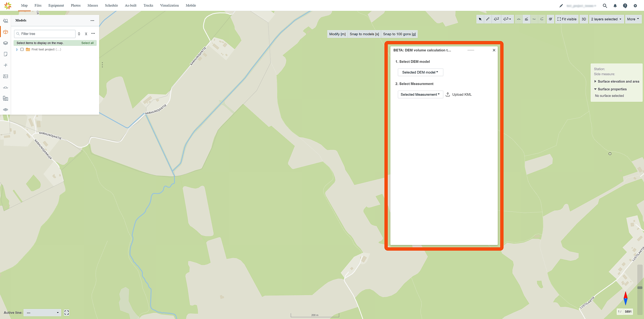Open the Masses menu tab

(x=93, y=5)
